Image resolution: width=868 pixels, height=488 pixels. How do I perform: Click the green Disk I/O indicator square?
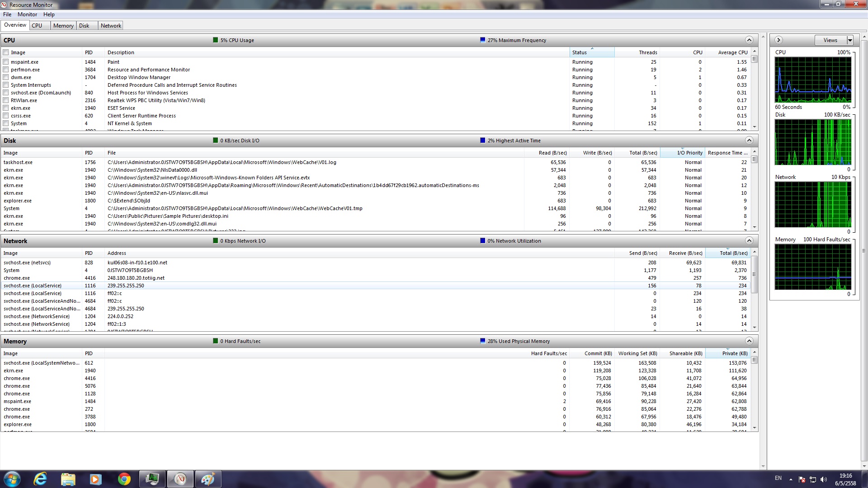pyautogui.click(x=216, y=141)
